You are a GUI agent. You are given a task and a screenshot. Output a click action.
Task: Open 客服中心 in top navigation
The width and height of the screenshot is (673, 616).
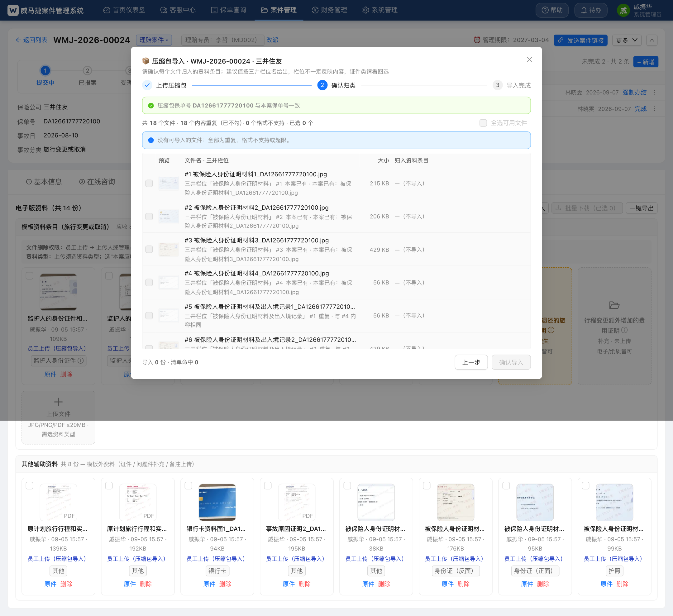pyautogui.click(x=178, y=10)
